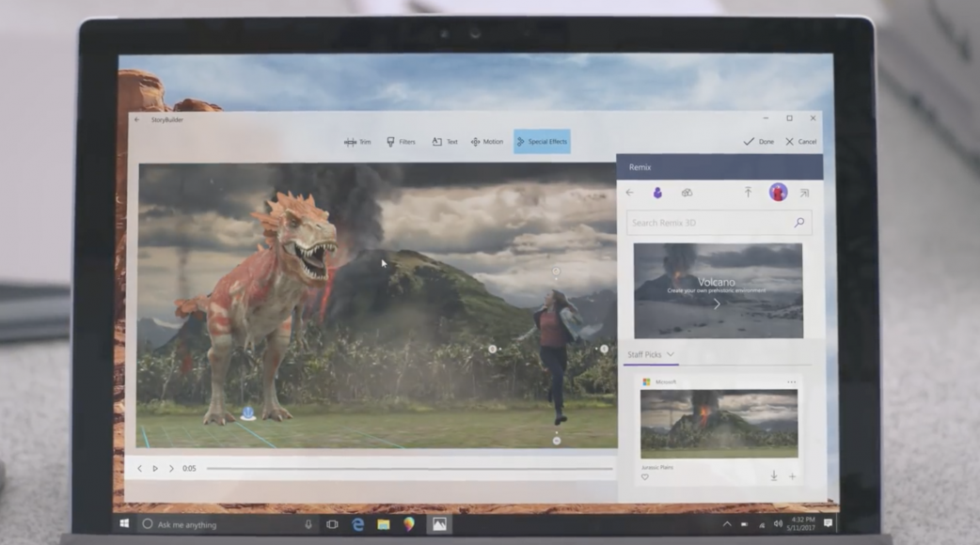Select the Special Effects tab

coord(542,142)
